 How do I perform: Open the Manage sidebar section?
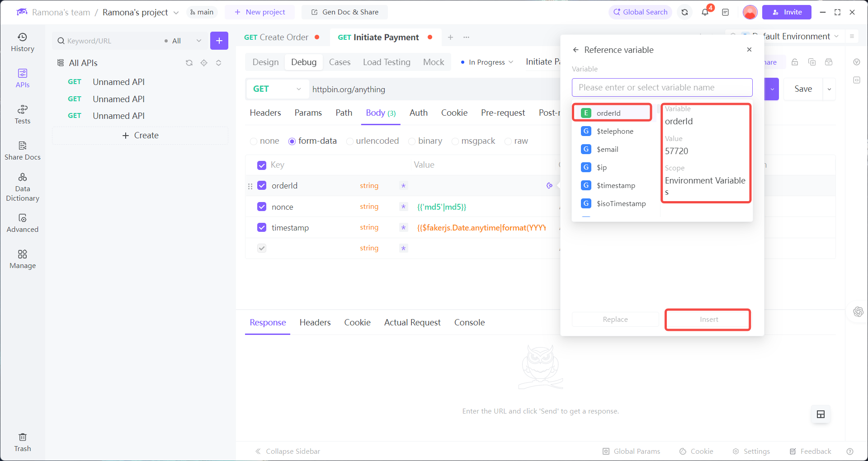click(22, 259)
